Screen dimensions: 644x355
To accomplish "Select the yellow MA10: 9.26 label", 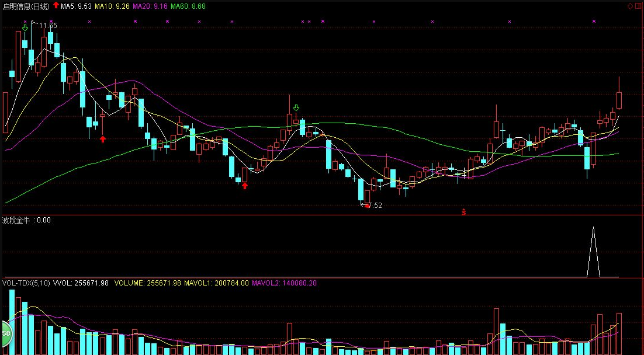I will (112, 6).
